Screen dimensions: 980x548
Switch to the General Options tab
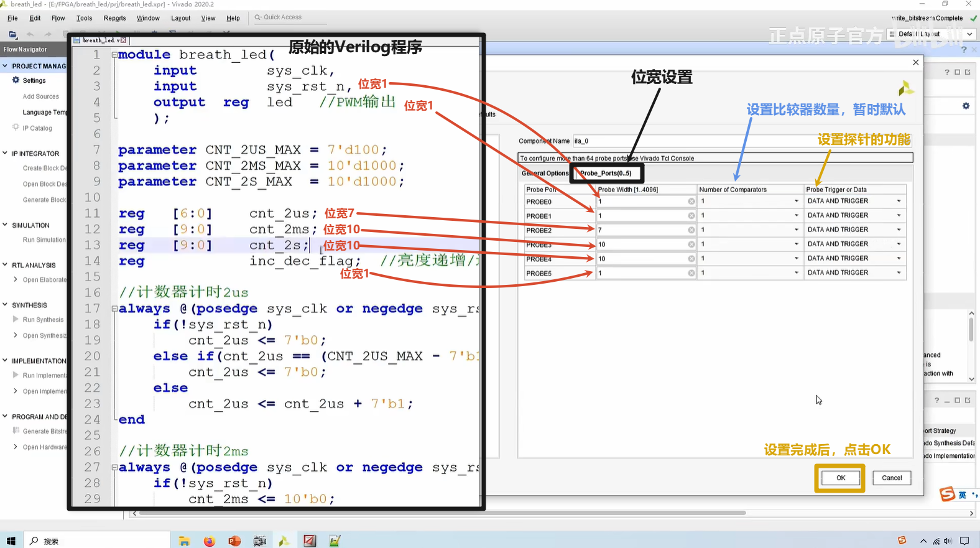[545, 174]
